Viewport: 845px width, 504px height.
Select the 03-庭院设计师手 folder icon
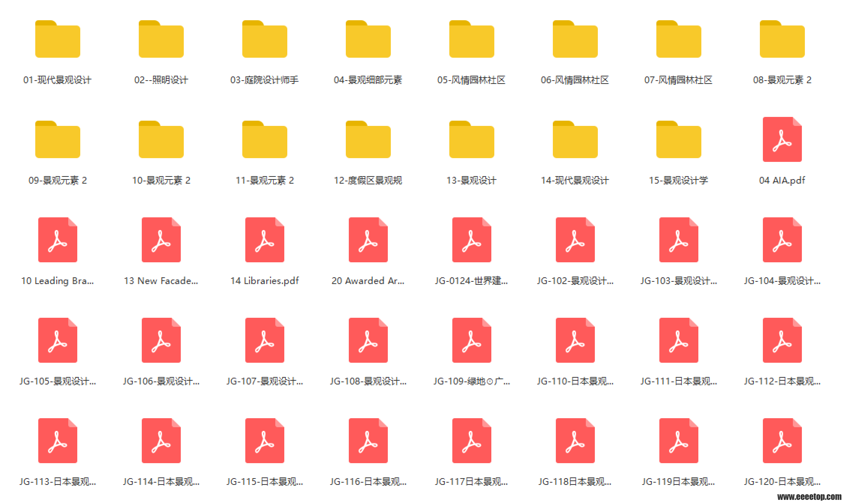pyautogui.click(x=264, y=39)
